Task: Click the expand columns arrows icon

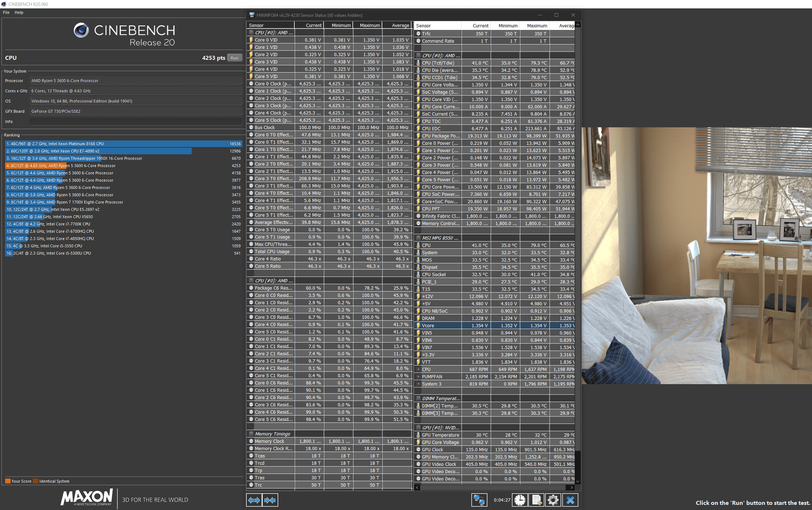Action: [254, 500]
